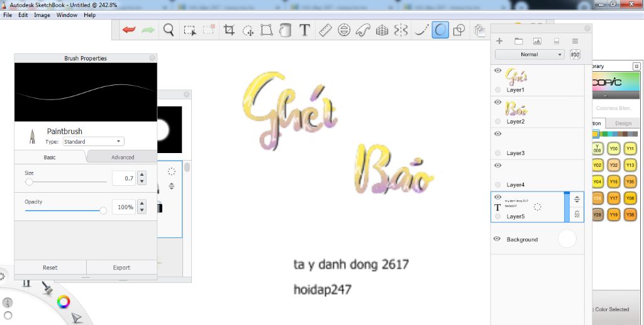Open the Window menu
The width and height of the screenshot is (644, 325).
[67, 15]
